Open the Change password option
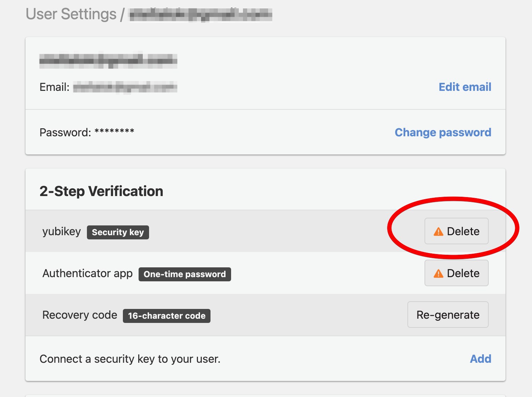Image resolution: width=532 pixels, height=397 pixels. 443,132
